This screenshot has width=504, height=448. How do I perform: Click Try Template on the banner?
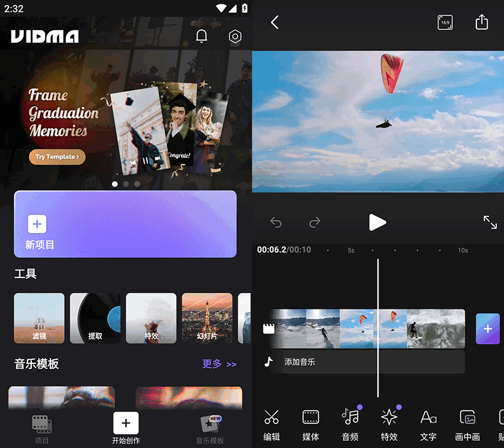57,157
